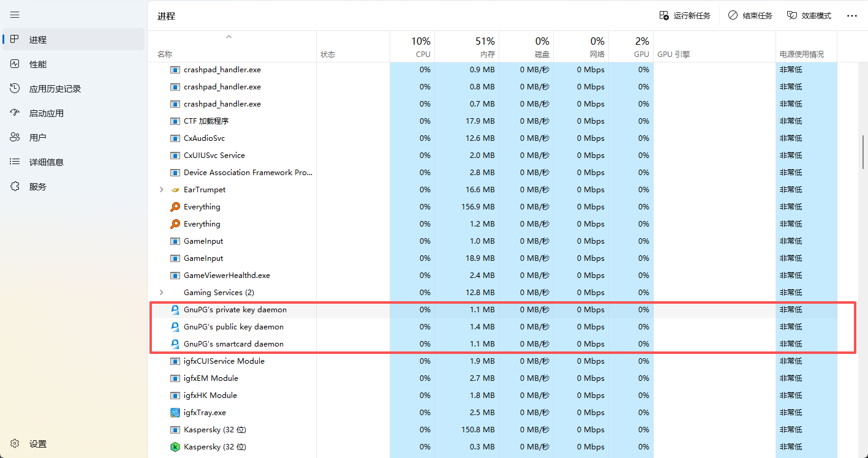Click the igfxTray.exe icon
This screenshot has height=458, width=868.
[175, 413]
